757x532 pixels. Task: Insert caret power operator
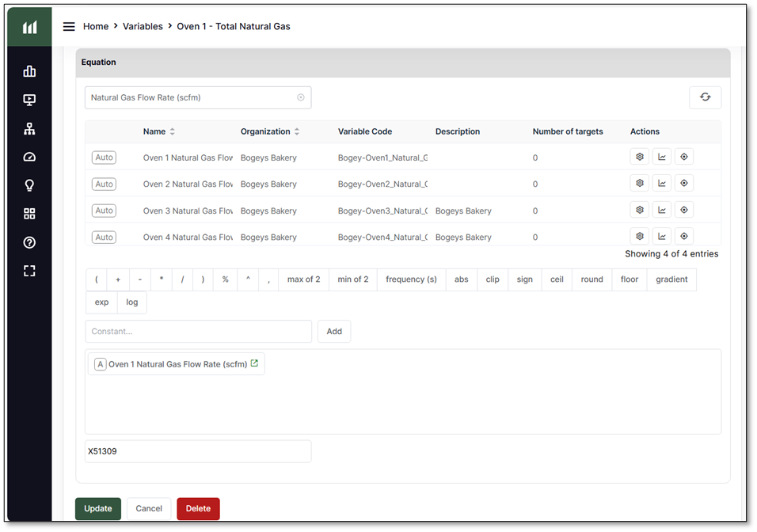click(x=248, y=279)
